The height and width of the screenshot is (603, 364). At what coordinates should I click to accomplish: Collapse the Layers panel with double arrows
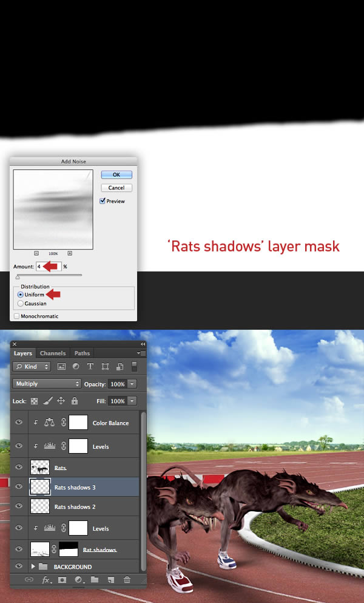click(143, 344)
